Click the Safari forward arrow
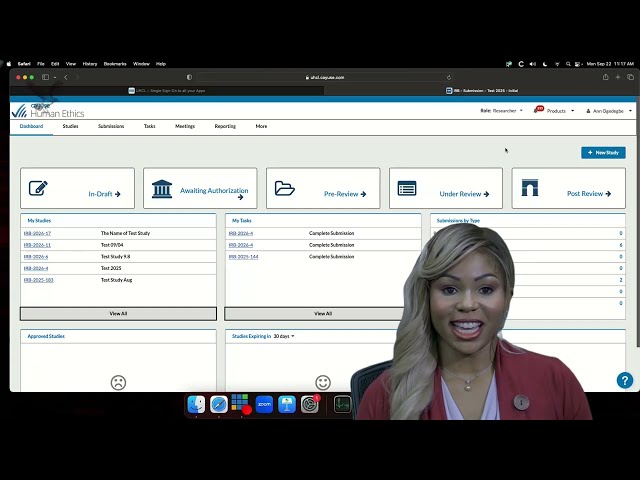Image resolution: width=640 pixels, height=480 pixels. 77,77
